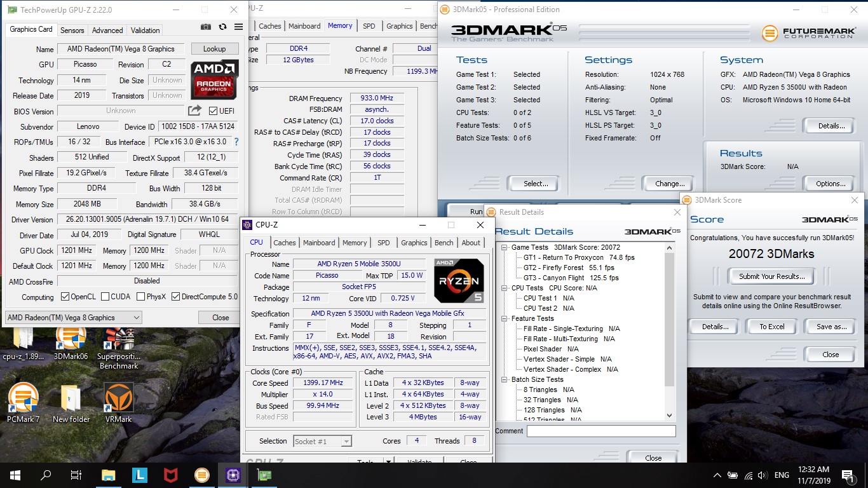
Task: Click the Options button in 3DMark05
Action: coord(831,184)
